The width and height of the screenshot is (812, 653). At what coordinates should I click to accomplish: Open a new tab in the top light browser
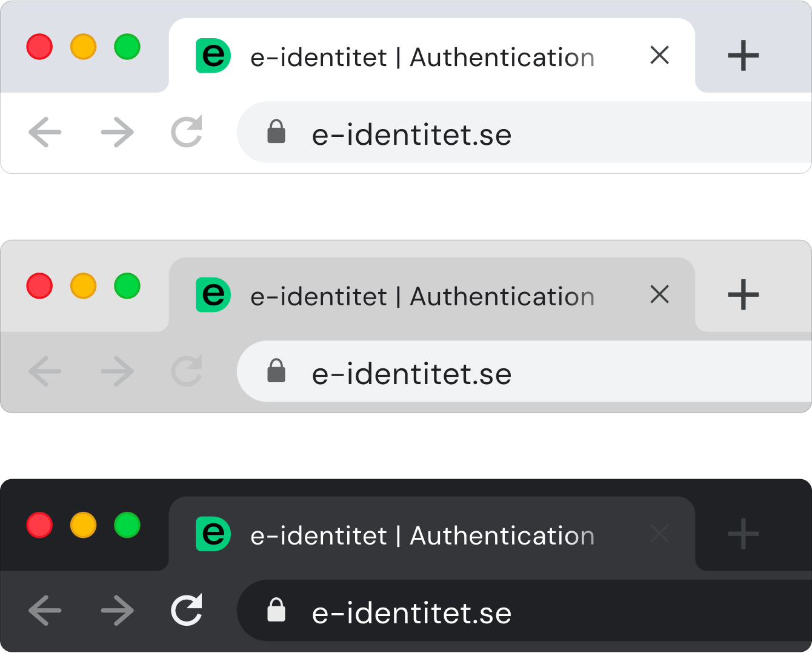(743, 56)
